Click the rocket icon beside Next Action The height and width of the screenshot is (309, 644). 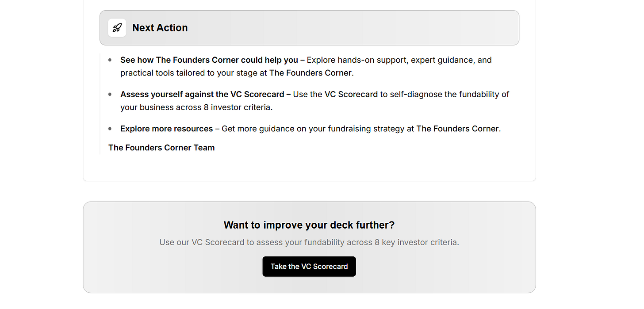tap(117, 28)
